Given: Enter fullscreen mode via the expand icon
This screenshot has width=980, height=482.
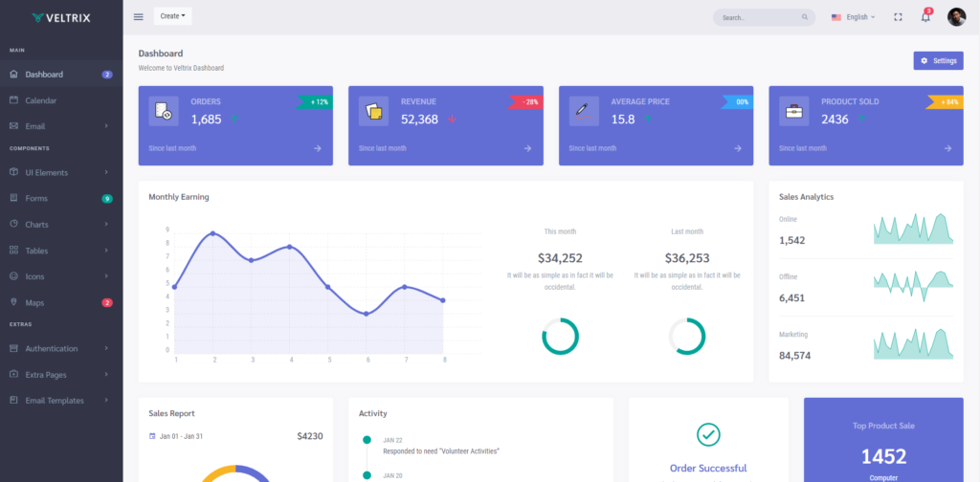Looking at the screenshot, I should pyautogui.click(x=898, y=17).
